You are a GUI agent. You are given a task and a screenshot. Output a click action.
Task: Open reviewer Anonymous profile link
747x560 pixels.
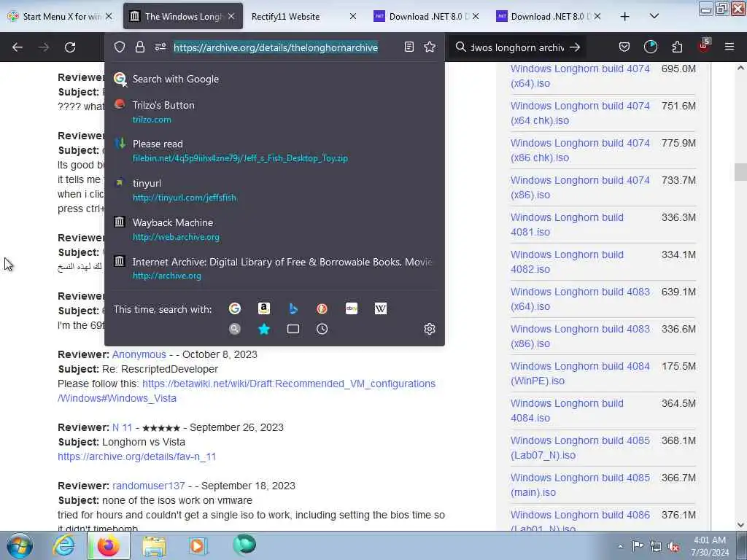[x=139, y=354]
